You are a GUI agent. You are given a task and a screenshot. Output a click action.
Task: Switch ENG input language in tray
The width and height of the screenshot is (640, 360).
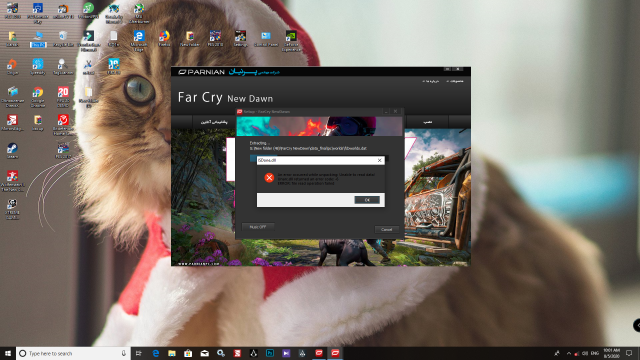click(x=595, y=353)
